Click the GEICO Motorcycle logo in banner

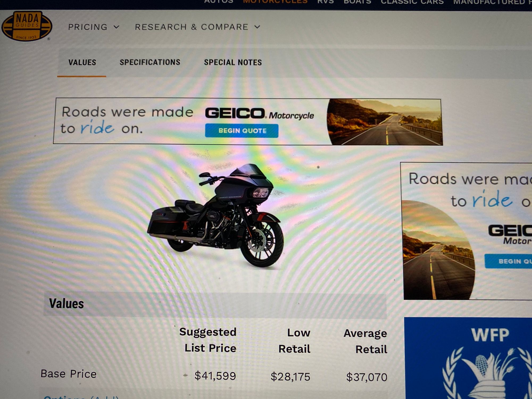[x=259, y=114]
